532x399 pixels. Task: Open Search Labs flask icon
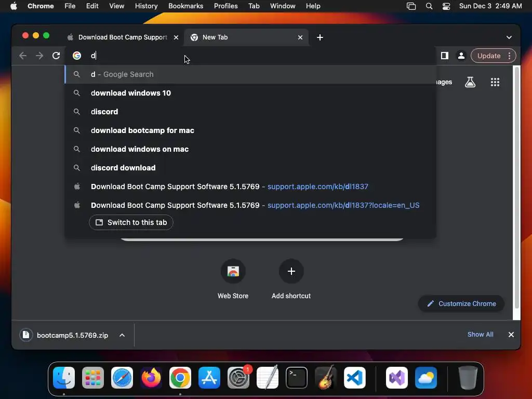470,82
